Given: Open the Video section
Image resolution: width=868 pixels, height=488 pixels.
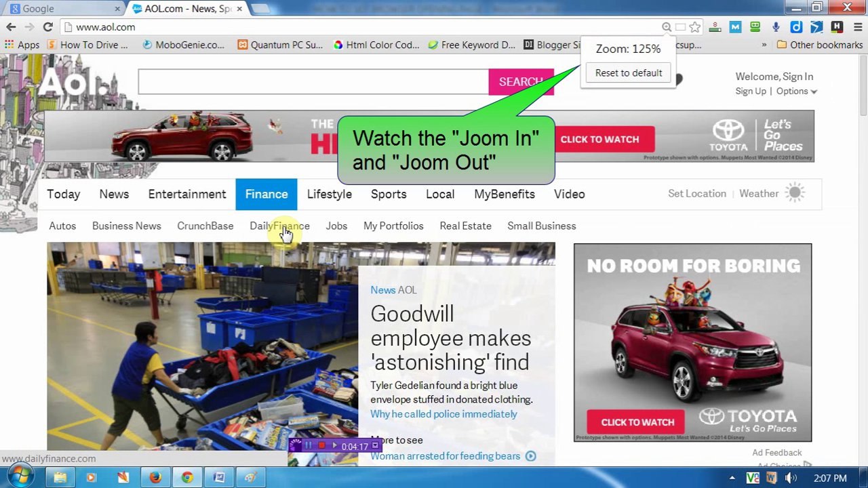Looking at the screenshot, I should pos(570,195).
